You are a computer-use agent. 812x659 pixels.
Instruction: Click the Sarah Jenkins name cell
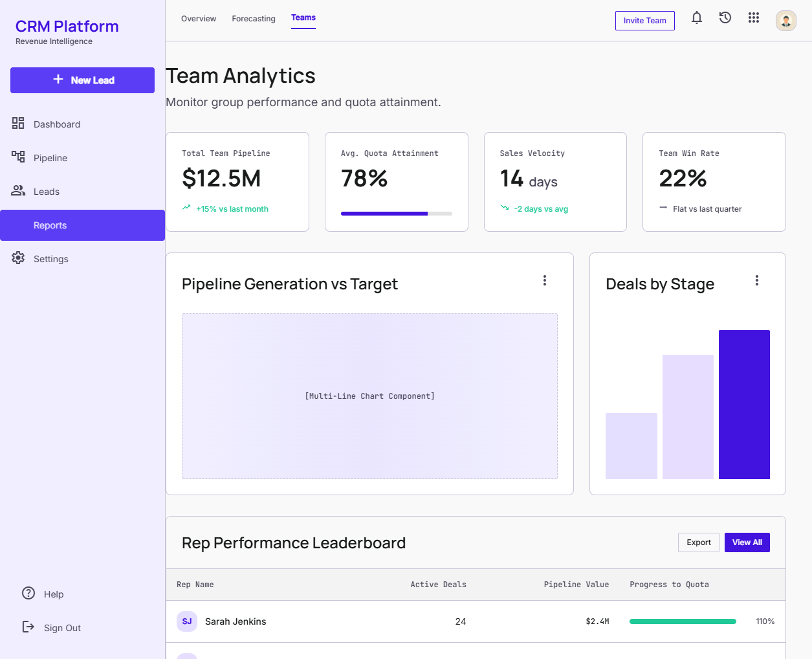point(236,621)
